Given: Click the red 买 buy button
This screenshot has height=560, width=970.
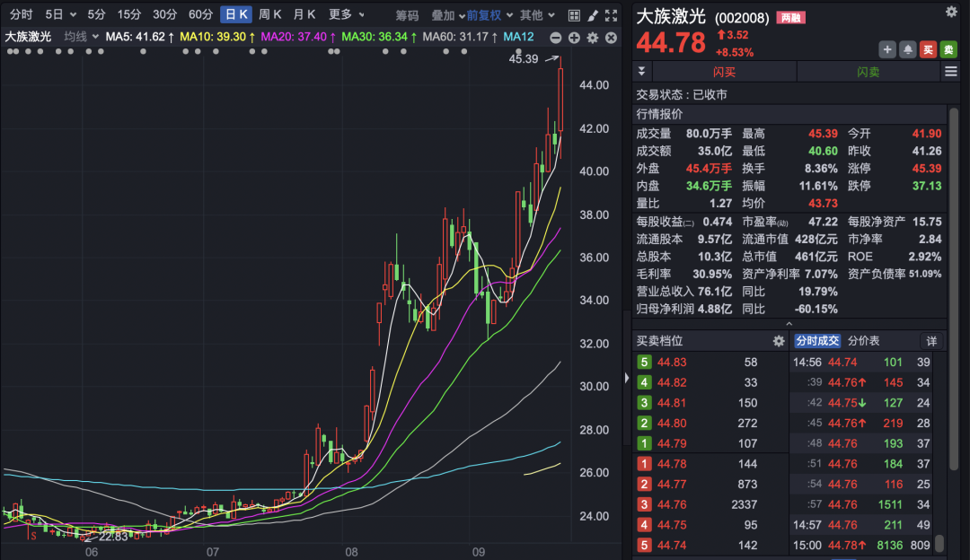Looking at the screenshot, I should (x=928, y=50).
